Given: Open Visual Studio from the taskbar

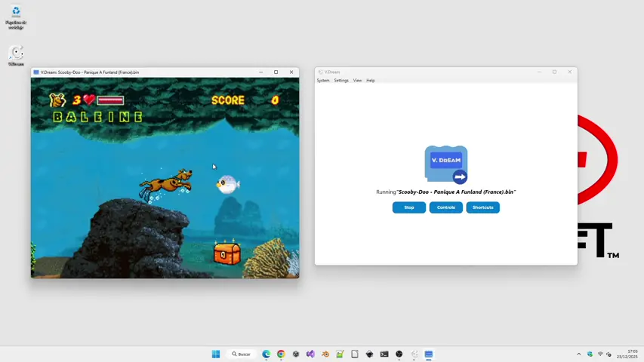Looking at the screenshot, I should tap(310, 354).
